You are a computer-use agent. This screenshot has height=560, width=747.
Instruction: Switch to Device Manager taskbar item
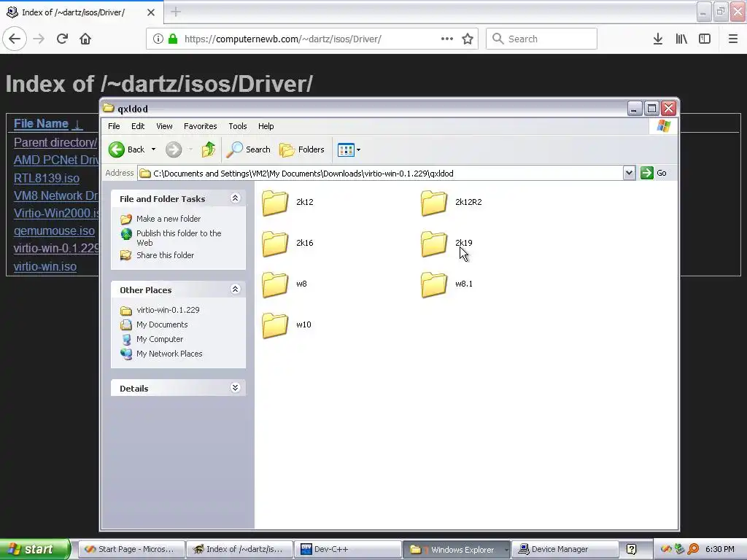coord(565,550)
